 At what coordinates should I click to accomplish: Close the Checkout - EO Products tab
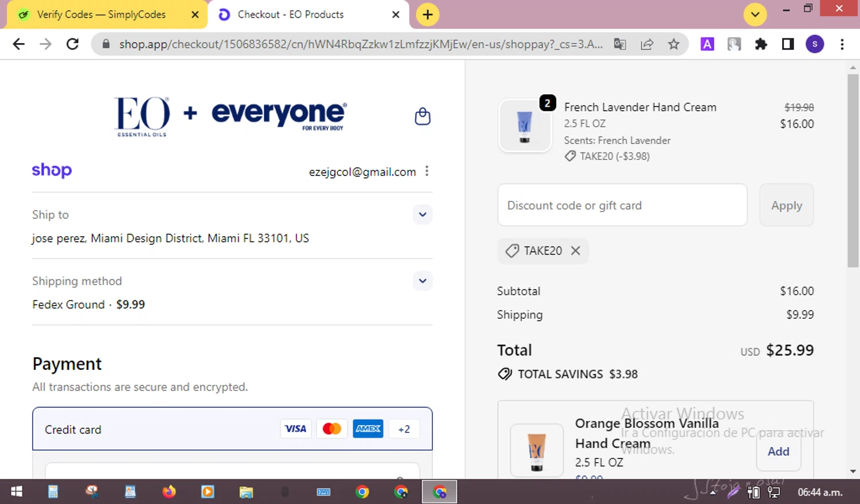coord(396,14)
